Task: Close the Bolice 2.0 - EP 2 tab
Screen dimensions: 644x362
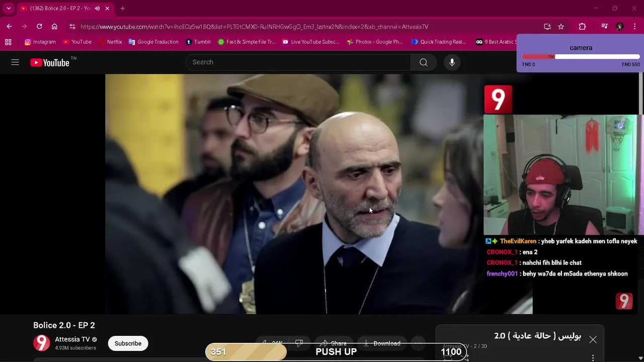Action: [x=107, y=9]
